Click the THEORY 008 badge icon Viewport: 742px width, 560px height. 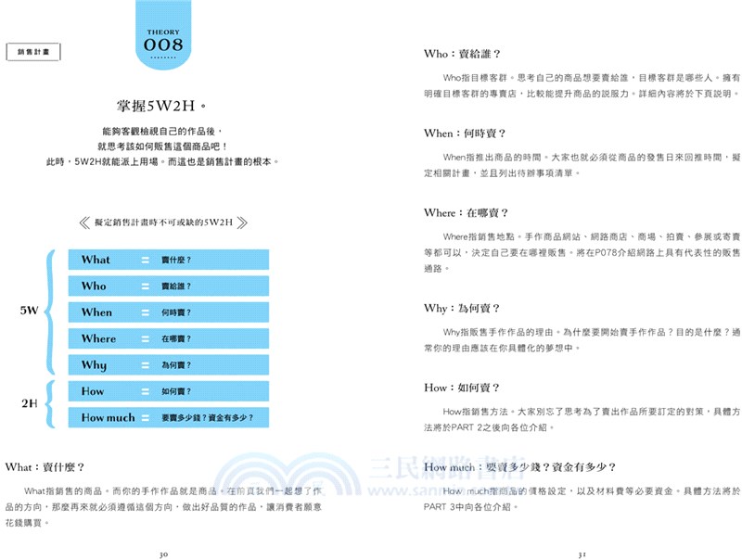[163, 38]
